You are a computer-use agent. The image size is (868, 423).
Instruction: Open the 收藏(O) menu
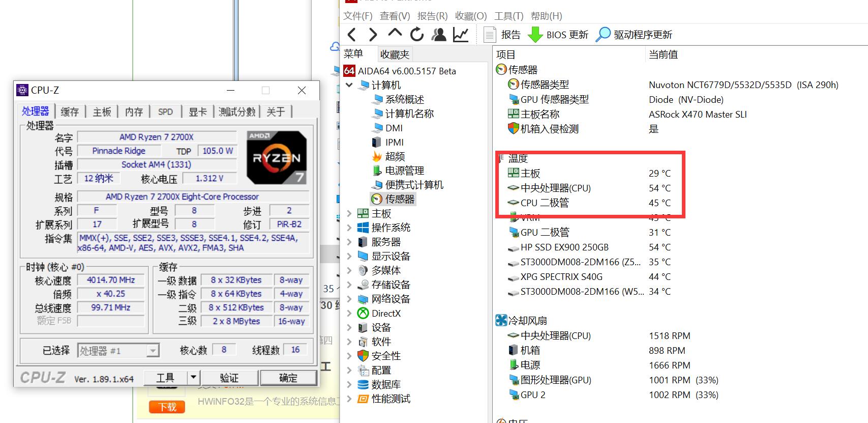(471, 16)
